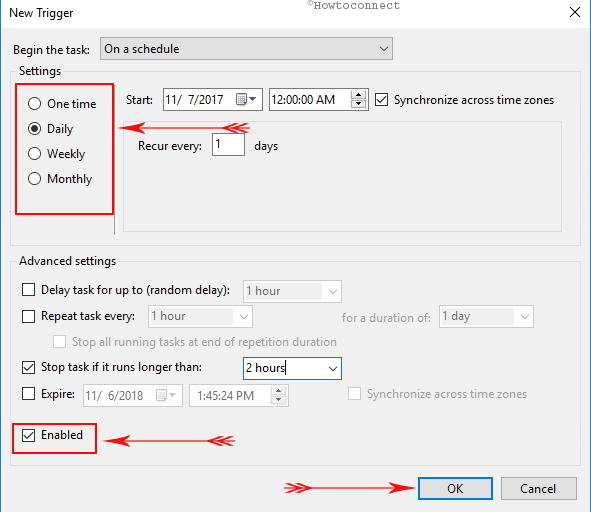This screenshot has width=591, height=512.
Task: Select the One time radio button
Action: [34, 103]
